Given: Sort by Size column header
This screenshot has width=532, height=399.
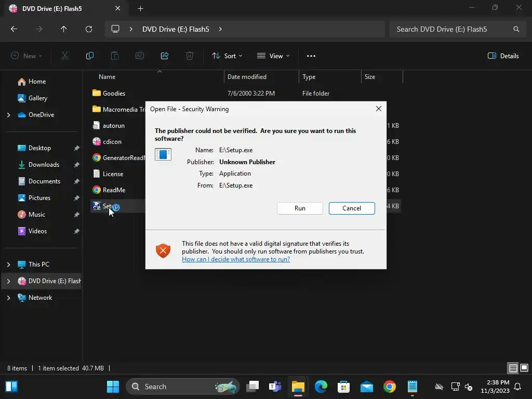Looking at the screenshot, I should click(370, 77).
